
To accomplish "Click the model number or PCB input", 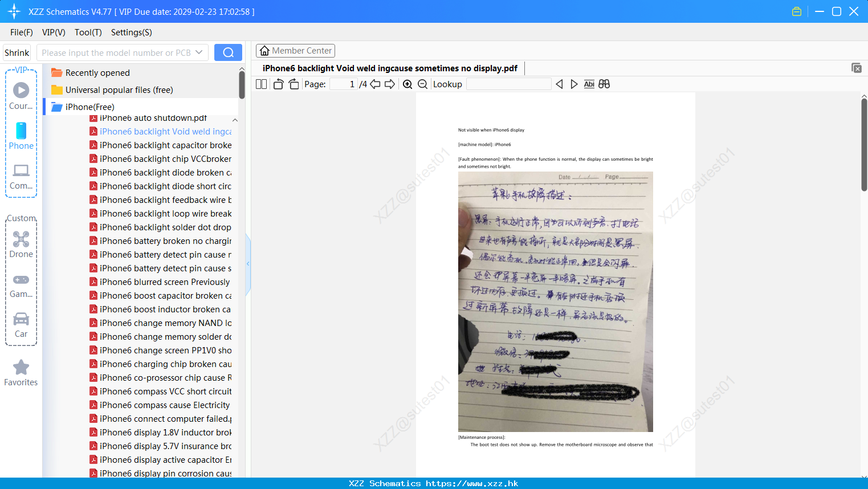I will coord(116,52).
